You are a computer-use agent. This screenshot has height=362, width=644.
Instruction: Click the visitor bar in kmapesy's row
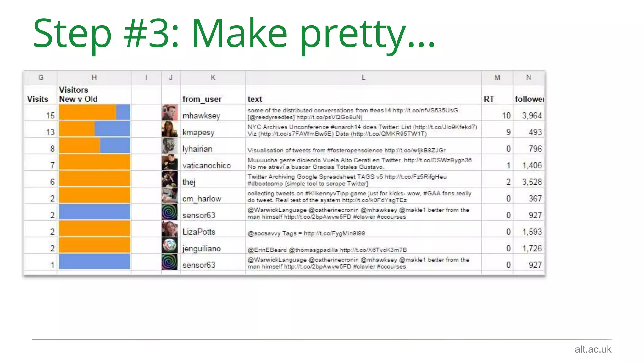[x=95, y=129]
